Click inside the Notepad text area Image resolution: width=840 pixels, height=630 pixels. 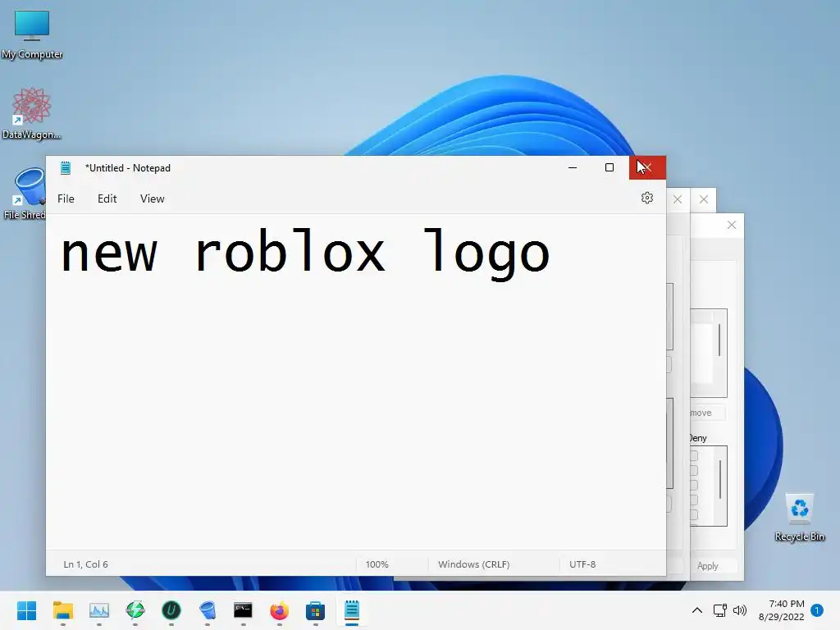coord(356,381)
